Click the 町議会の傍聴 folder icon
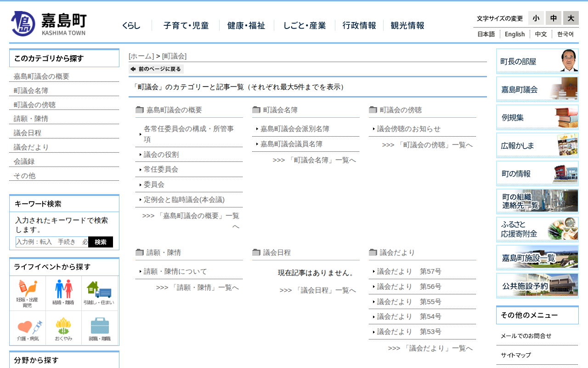The image size is (588, 368). [x=373, y=110]
